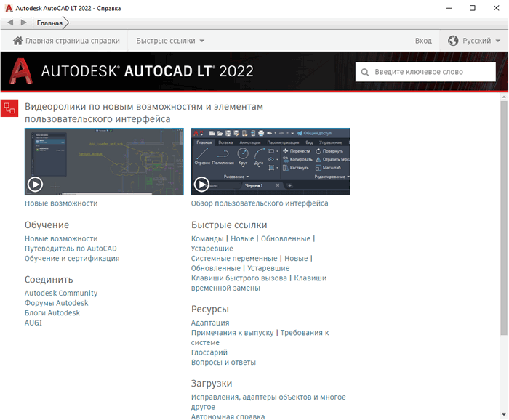The height and width of the screenshot is (420, 509).
Task: Open Новые link next to Системные переменные
Action: (297, 259)
